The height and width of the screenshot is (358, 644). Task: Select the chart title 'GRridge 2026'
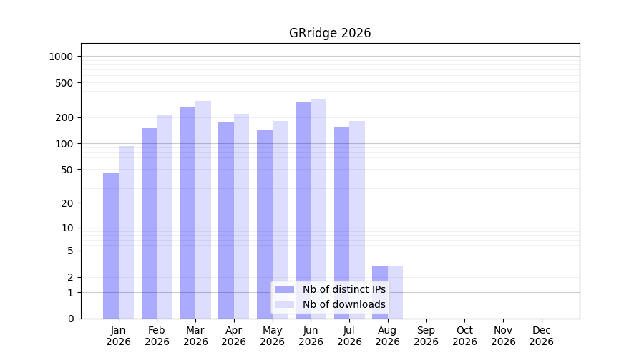tap(330, 33)
